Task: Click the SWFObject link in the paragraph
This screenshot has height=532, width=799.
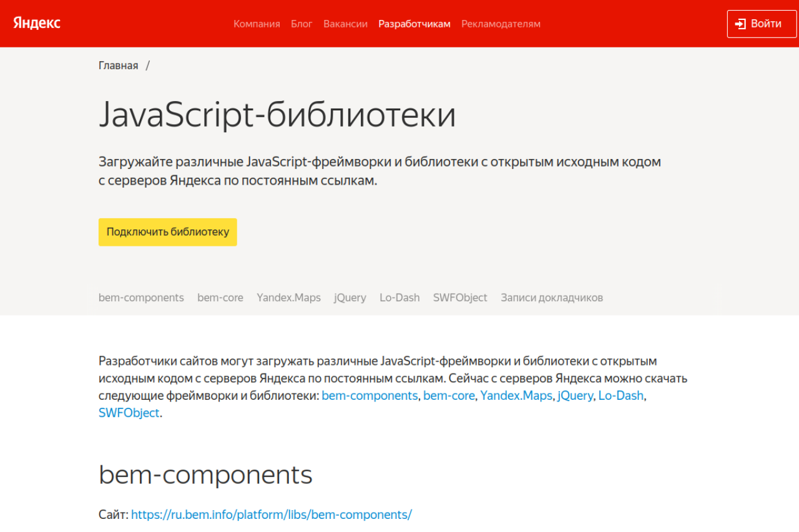Action: 129,412
